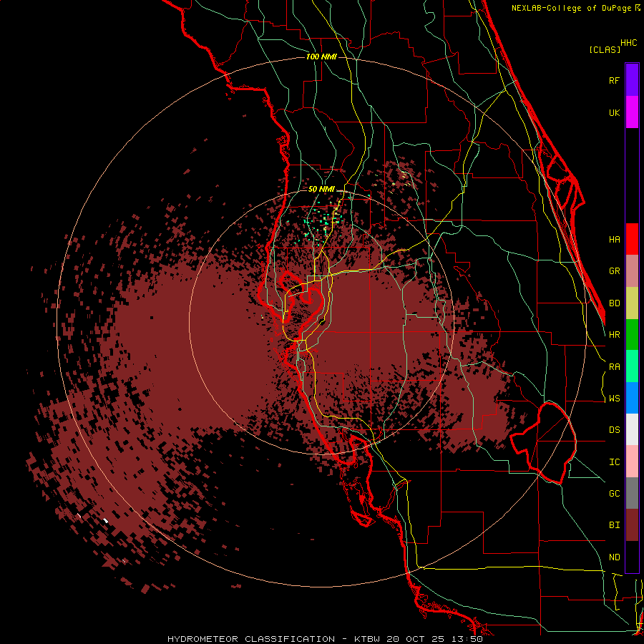Screen dimensions: 644x644
Task: Click the BI dark-red legend swatch
Action: tap(632, 525)
